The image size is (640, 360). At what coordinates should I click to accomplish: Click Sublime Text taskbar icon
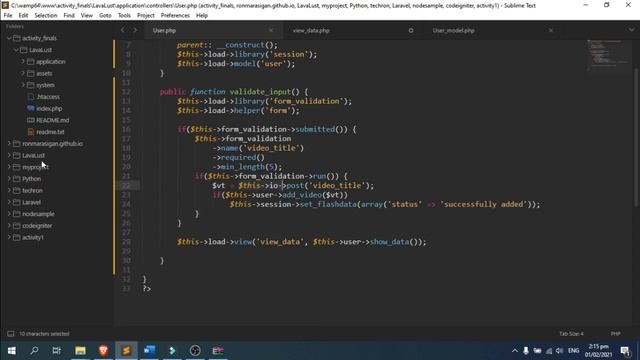click(x=126, y=351)
